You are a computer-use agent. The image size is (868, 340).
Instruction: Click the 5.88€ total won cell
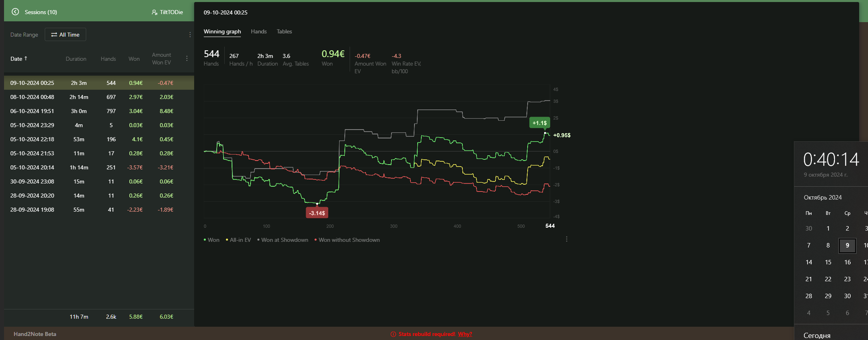coord(136,317)
